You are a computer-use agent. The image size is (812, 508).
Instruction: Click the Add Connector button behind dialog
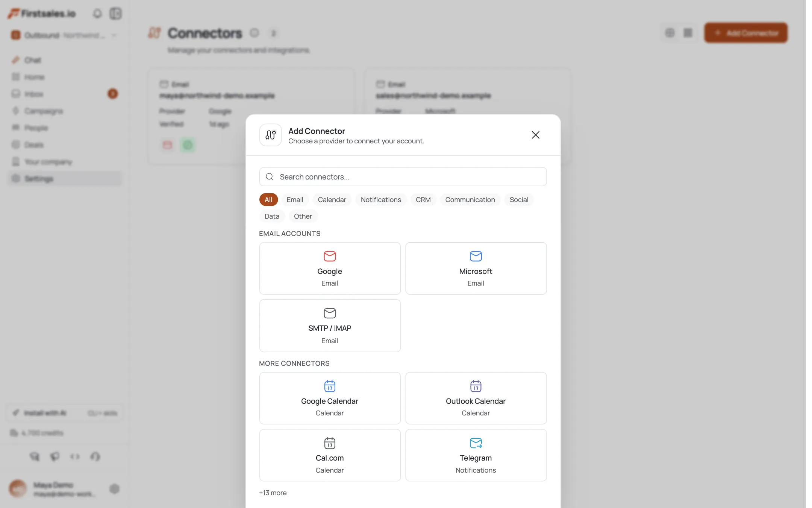point(745,33)
